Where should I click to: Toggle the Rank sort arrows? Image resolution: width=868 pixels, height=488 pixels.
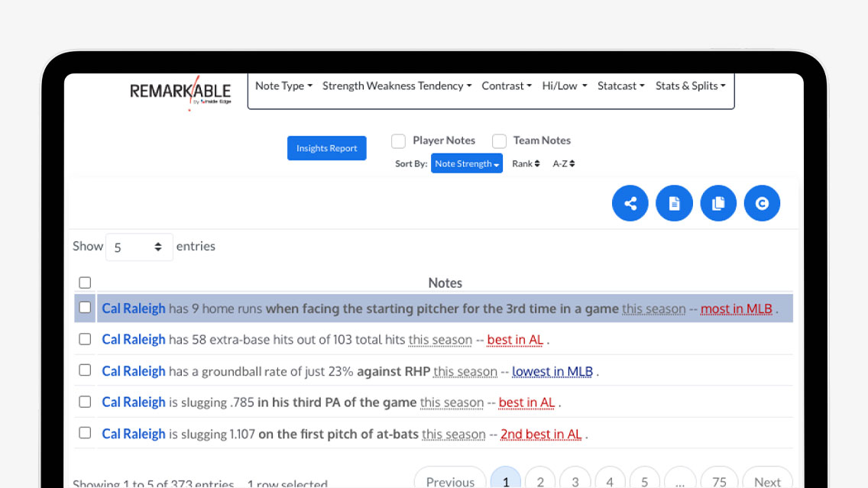(526, 163)
